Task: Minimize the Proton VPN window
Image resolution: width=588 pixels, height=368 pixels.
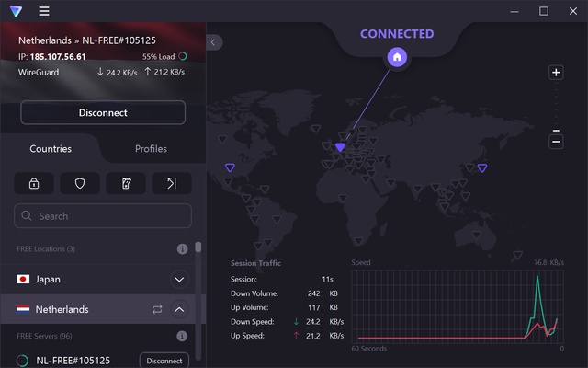Action: 514,11
